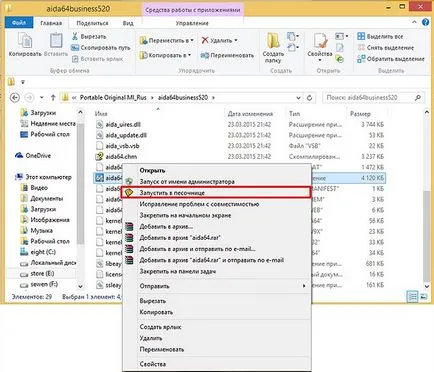Click the Back navigation arrow

(x=15, y=98)
